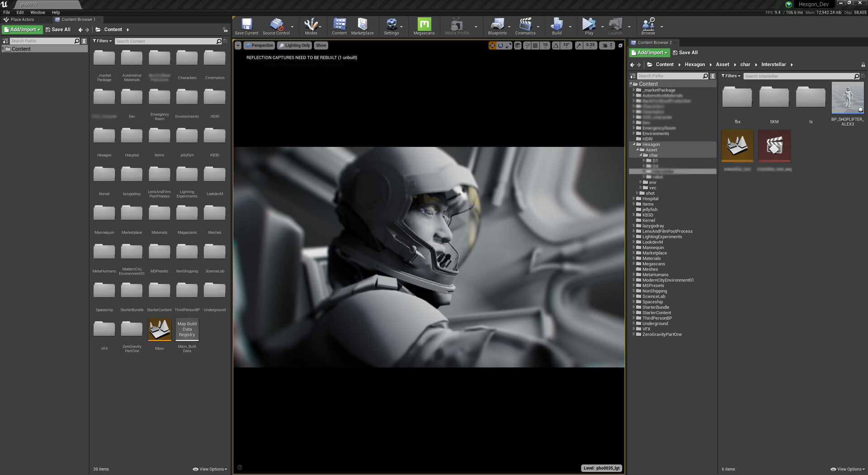Open View Options in Content Browser 1
Image resolution: width=868 pixels, height=475 pixels.
210,469
